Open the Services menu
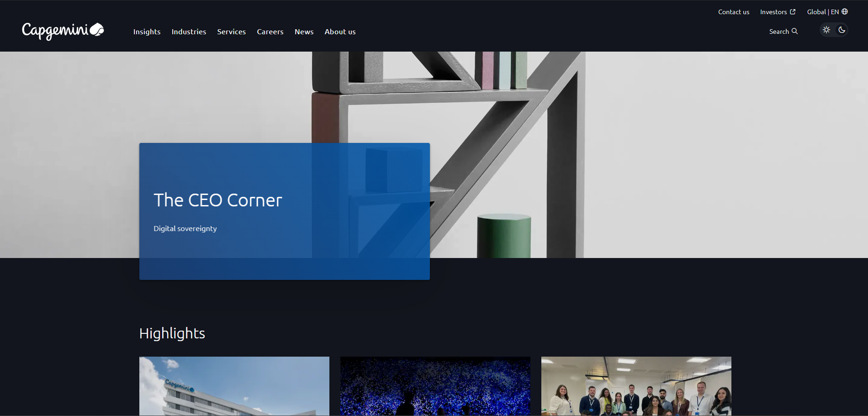 point(232,32)
